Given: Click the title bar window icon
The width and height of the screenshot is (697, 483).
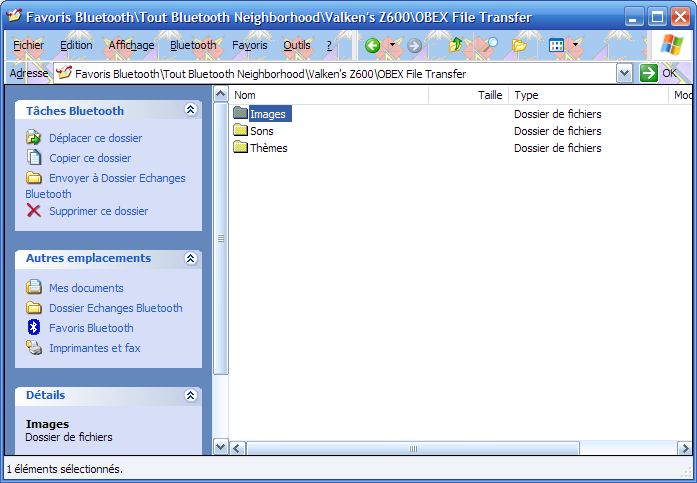Looking at the screenshot, I should click(15, 16).
